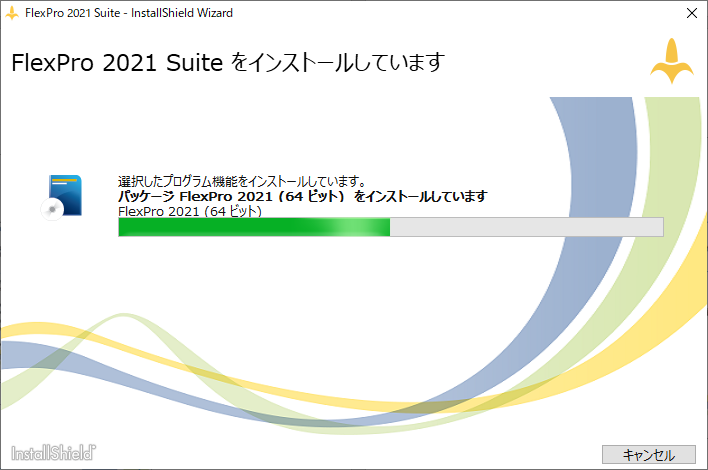Viewport: 708px width, 470px height.
Task: Click the window title 'FlexPro 2021 Suite - InstallShield Wizard'
Action: click(x=129, y=13)
